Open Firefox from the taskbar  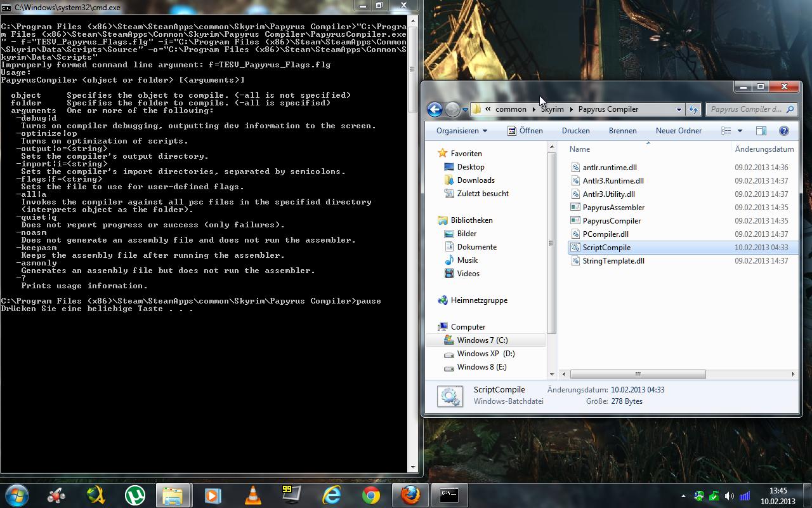pyautogui.click(x=410, y=495)
